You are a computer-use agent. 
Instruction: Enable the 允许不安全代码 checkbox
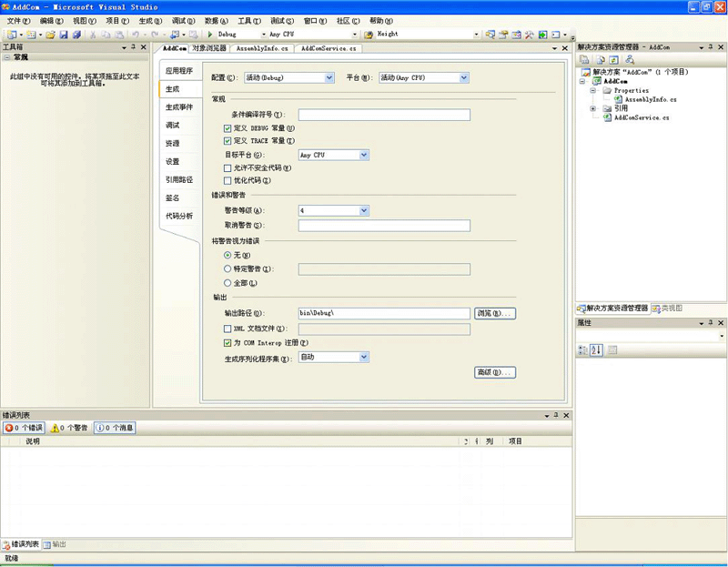(x=227, y=168)
